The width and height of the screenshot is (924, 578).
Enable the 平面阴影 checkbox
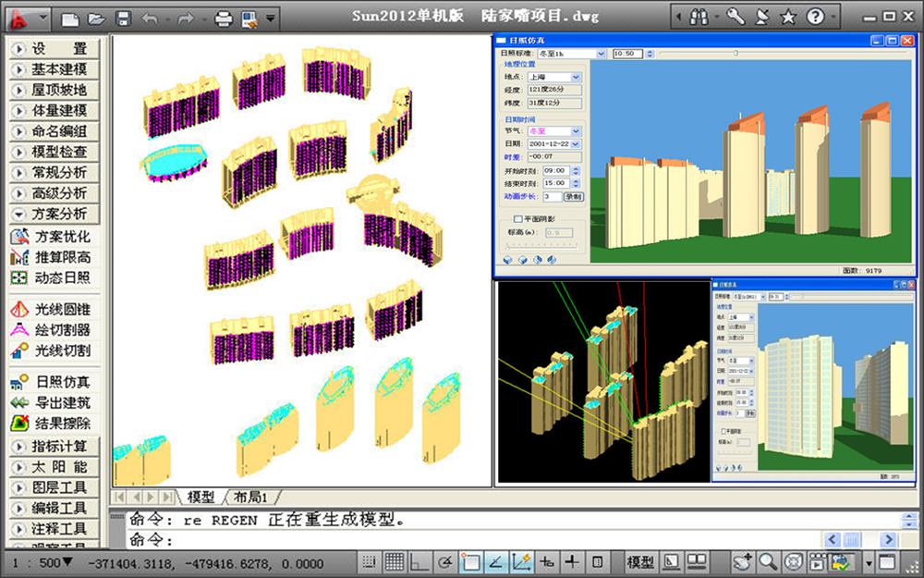tap(518, 219)
